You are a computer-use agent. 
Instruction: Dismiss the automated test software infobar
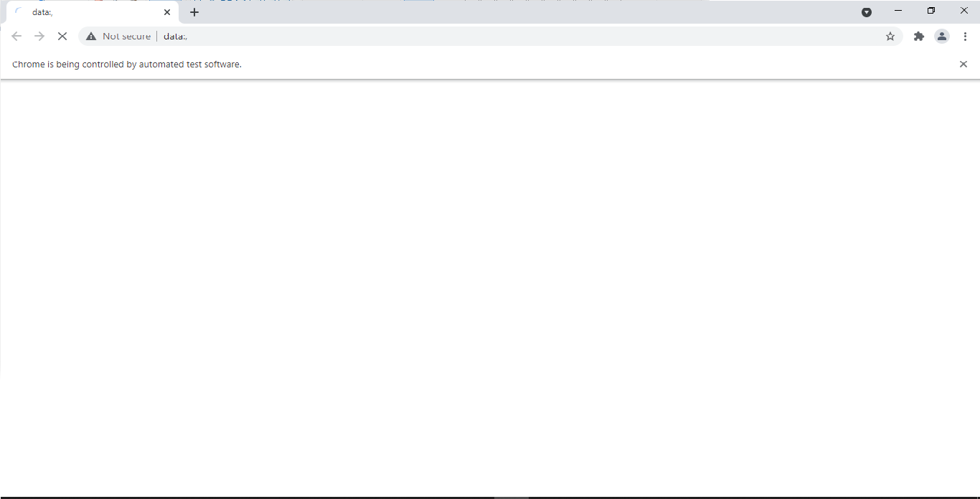963,64
